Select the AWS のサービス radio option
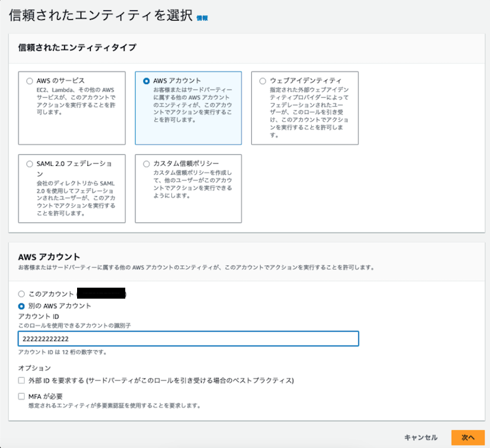The width and height of the screenshot is (490, 448). tap(30, 81)
